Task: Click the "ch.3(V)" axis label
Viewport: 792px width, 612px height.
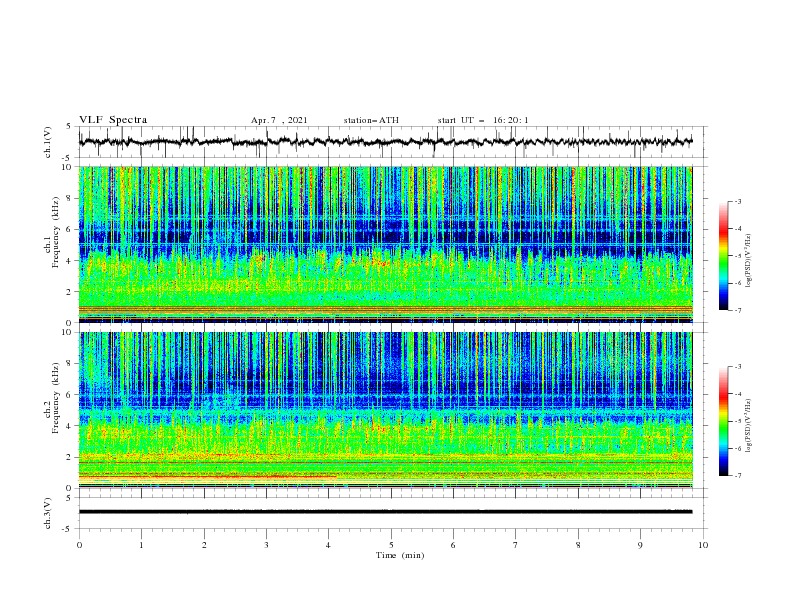Action: [48, 513]
